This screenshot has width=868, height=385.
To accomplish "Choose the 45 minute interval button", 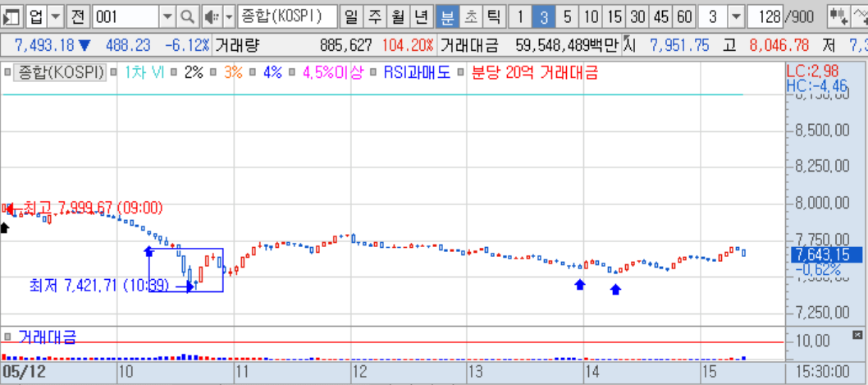I will point(661,17).
